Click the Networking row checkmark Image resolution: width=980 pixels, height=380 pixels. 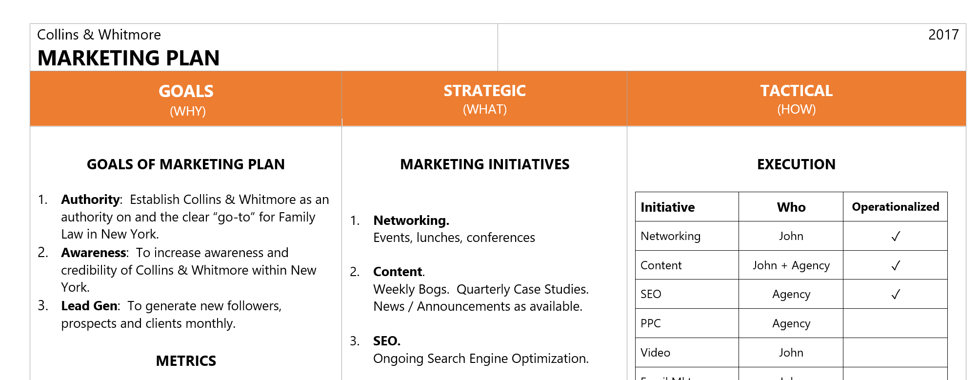(896, 237)
